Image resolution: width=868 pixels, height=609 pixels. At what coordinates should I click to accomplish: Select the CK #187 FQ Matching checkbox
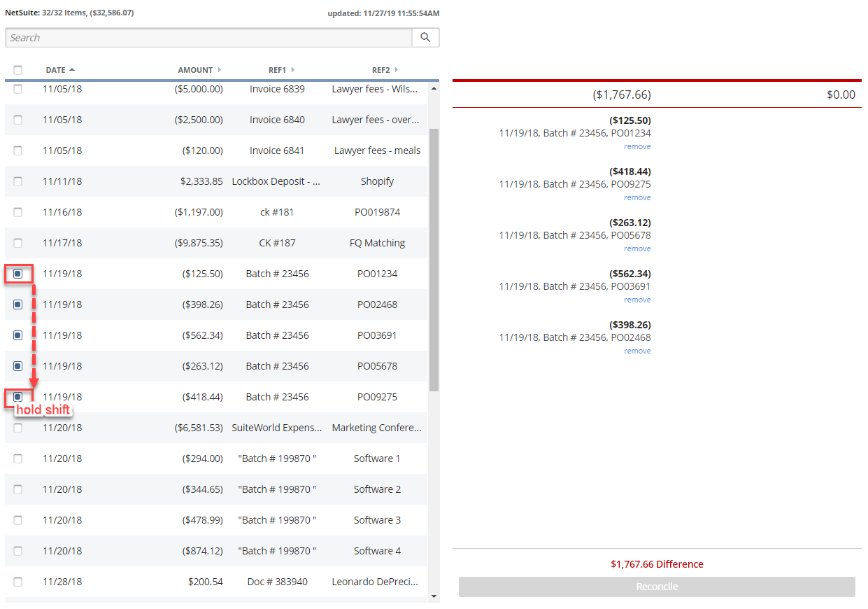pyautogui.click(x=18, y=243)
